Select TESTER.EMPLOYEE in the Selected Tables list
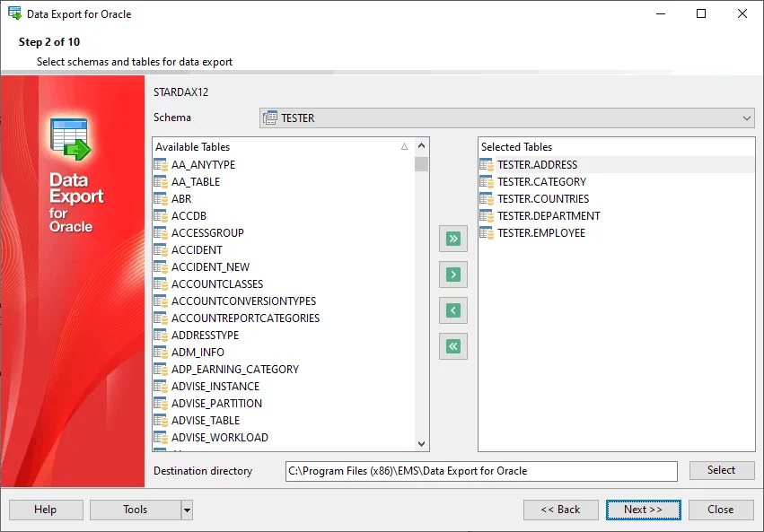764x532 pixels. pos(540,233)
